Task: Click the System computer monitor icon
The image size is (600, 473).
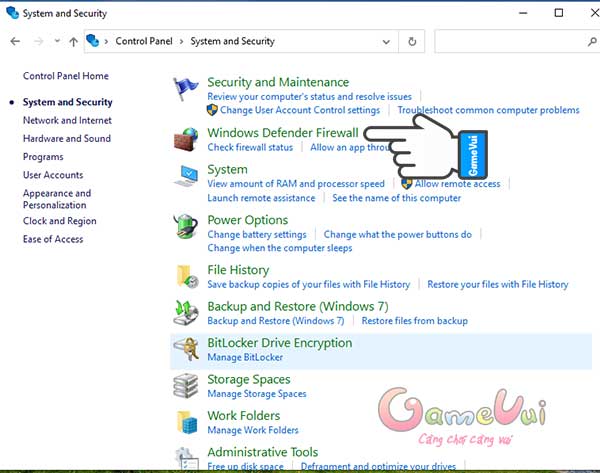Action: click(186, 176)
